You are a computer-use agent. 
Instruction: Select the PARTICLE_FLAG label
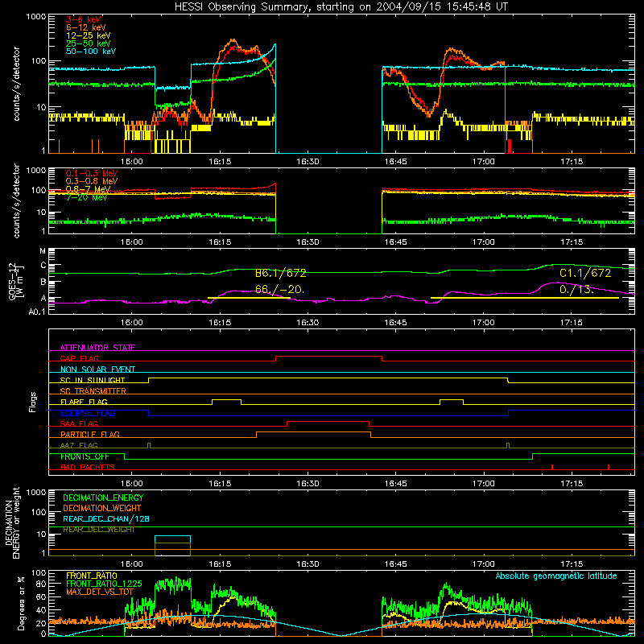(90, 435)
